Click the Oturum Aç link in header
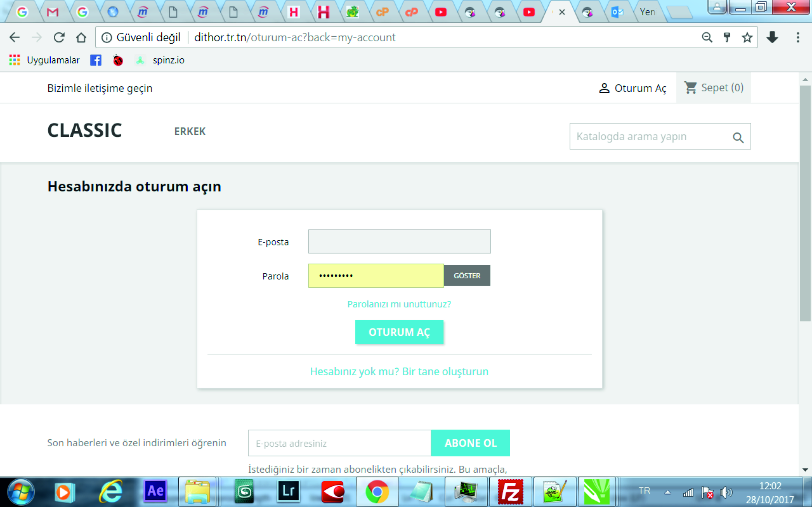Screen dimensions: 812x507 [x=632, y=88]
